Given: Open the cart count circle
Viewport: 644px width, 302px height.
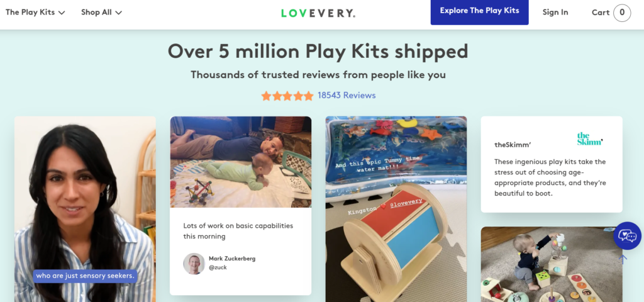Looking at the screenshot, I should click(622, 13).
